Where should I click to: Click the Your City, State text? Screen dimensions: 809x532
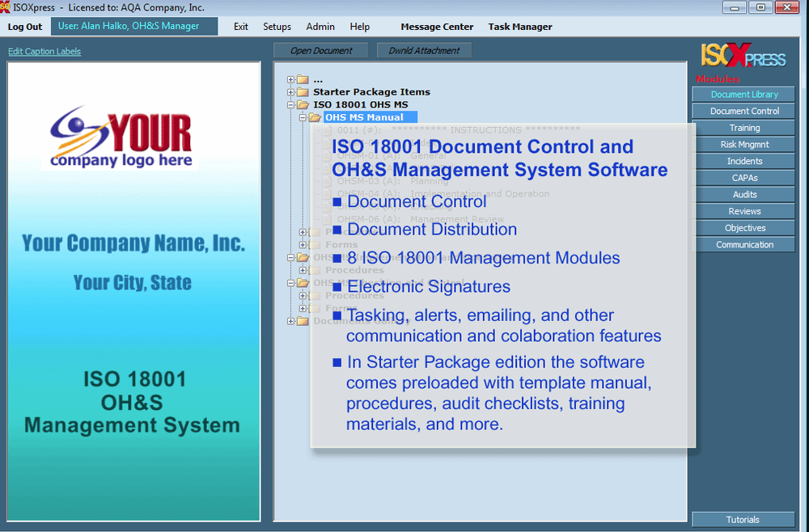tap(133, 282)
